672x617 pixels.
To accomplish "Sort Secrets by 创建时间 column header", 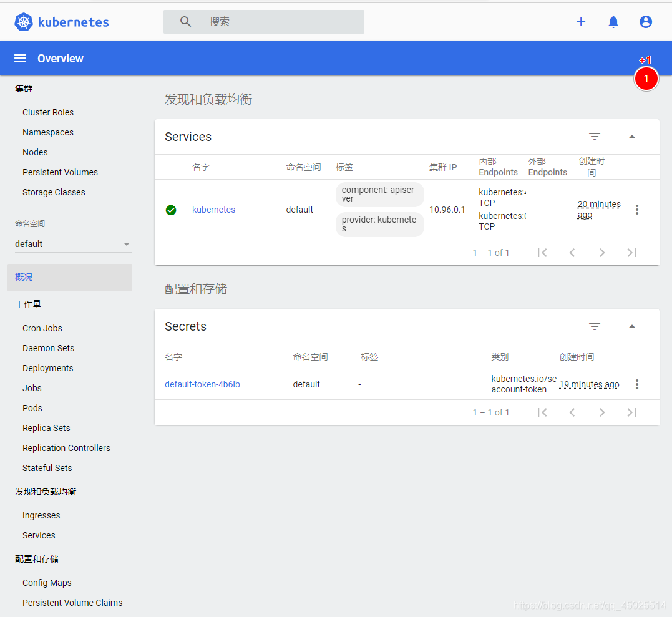I will point(577,357).
